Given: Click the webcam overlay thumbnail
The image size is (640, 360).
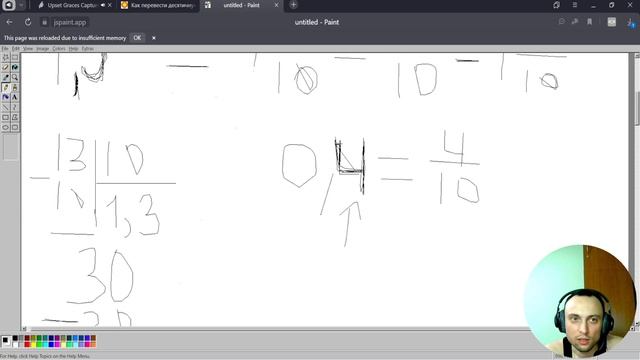Looking at the screenshot, I should coord(580,301).
